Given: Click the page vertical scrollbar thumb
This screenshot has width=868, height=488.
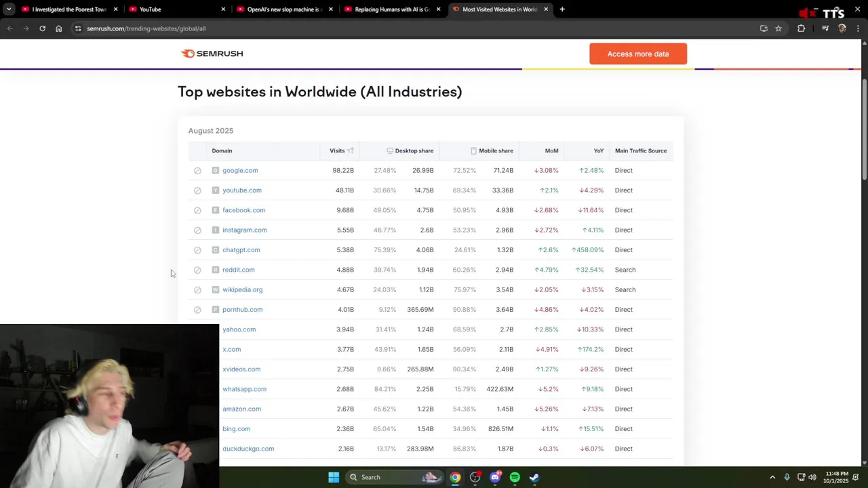Looking at the screenshot, I should click(x=864, y=129).
